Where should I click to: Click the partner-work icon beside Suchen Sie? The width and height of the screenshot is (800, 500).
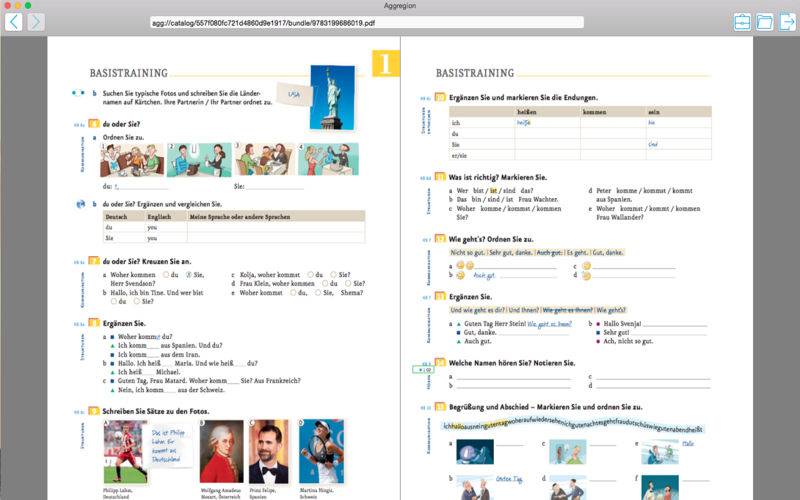pyautogui.click(x=78, y=93)
